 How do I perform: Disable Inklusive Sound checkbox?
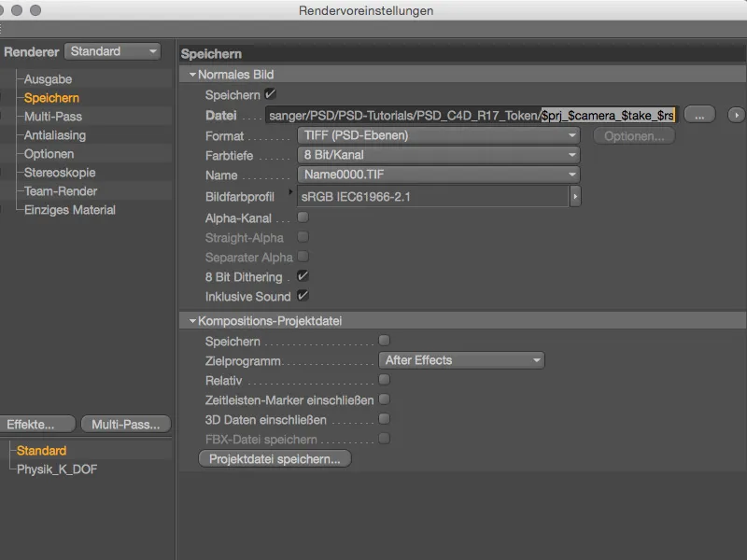[303, 296]
